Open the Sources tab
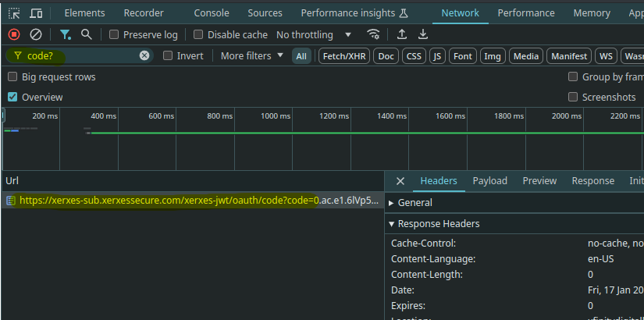This screenshot has height=320, width=644. tap(265, 13)
